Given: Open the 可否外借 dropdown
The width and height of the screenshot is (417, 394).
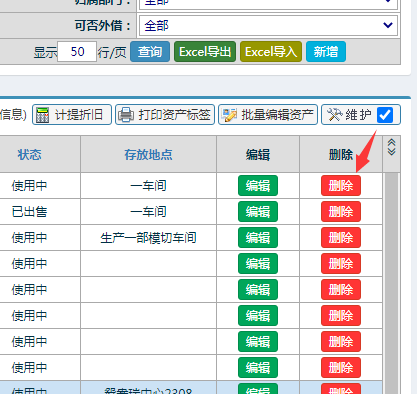Looking at the screenshot, I should tap(268, 25).
